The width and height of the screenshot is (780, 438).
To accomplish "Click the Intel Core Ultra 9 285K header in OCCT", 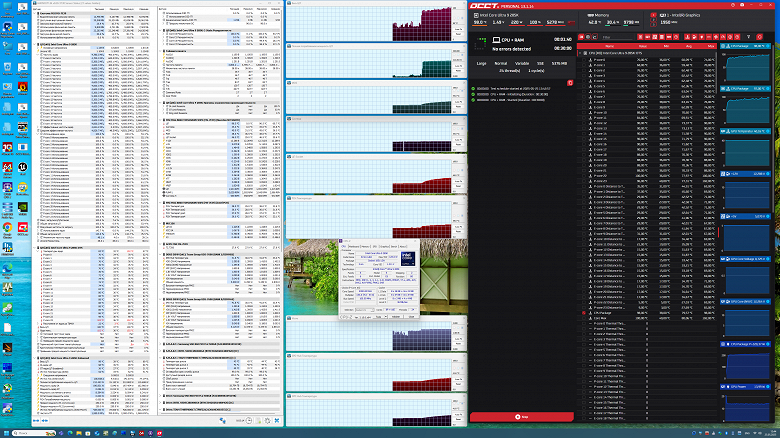I will coord(499,15).
